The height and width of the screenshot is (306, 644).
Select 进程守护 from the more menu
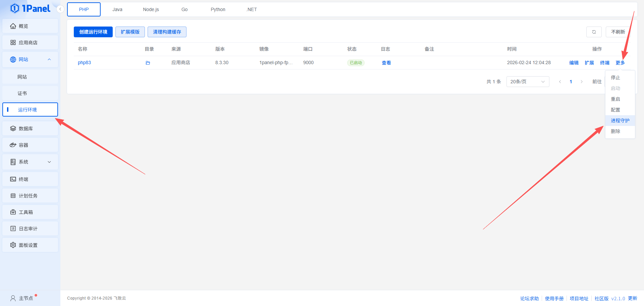(x=620, y=121)
